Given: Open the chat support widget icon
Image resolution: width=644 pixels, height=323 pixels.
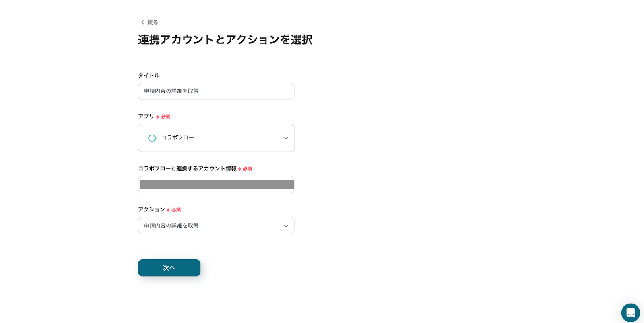Looking at the screenshot, I should tap(630, 313).
